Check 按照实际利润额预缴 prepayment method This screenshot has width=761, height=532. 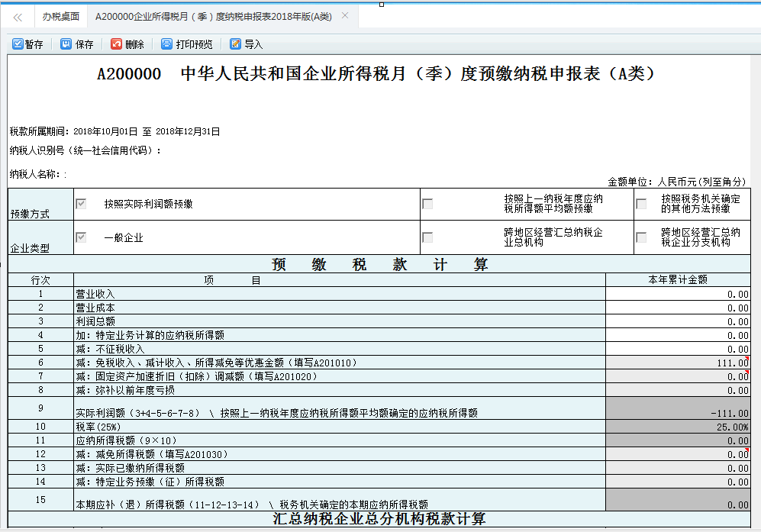pyautogui.click(x=80, y=203)
